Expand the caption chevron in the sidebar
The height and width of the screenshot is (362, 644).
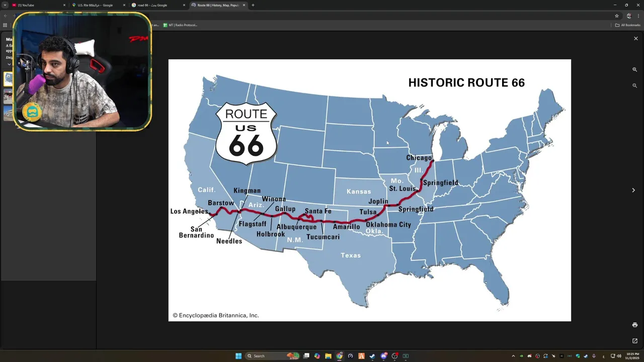coord(9,64)
